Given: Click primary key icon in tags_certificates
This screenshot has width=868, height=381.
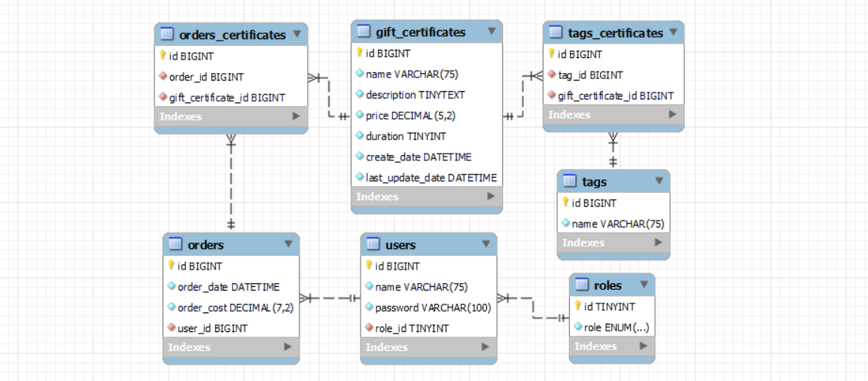Looking at the screenshot, I should click(x=551, y=53).
